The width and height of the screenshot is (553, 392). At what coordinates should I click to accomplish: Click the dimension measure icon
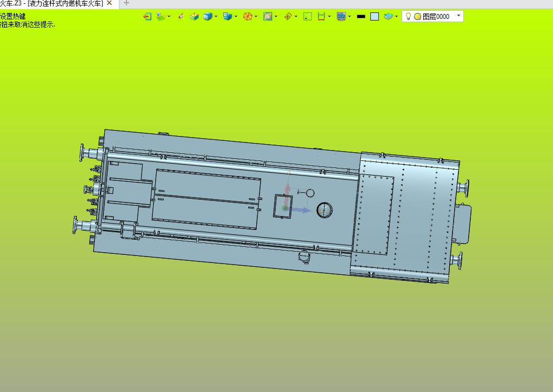(321, 17)
